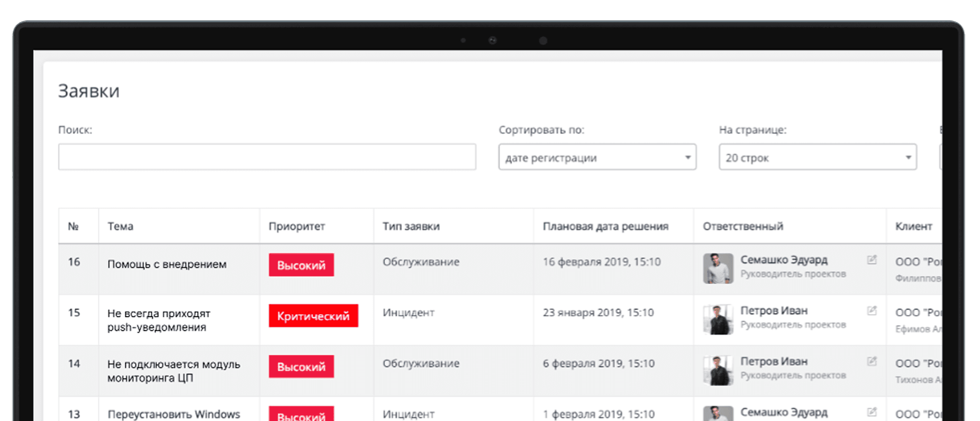The image size is (980, 421).
Task: Open the 'На странице' 20 строк dropdown
Action: [x=817, y=157]
